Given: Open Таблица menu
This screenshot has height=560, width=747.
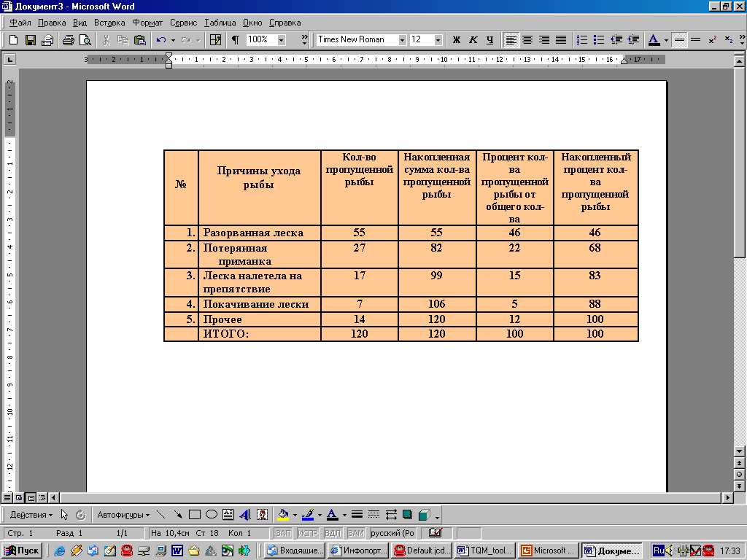Looking at the screenshot, I should pyautogui.click(x=220, y=23).
